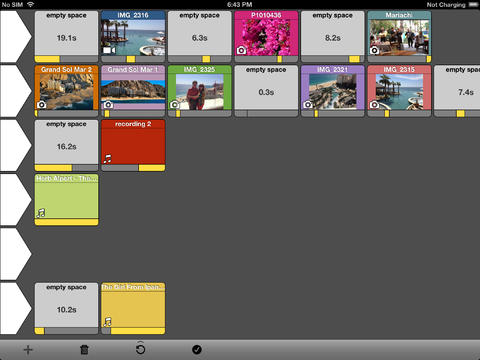Select the 0.3s empty space block

(x=266, y=88)
